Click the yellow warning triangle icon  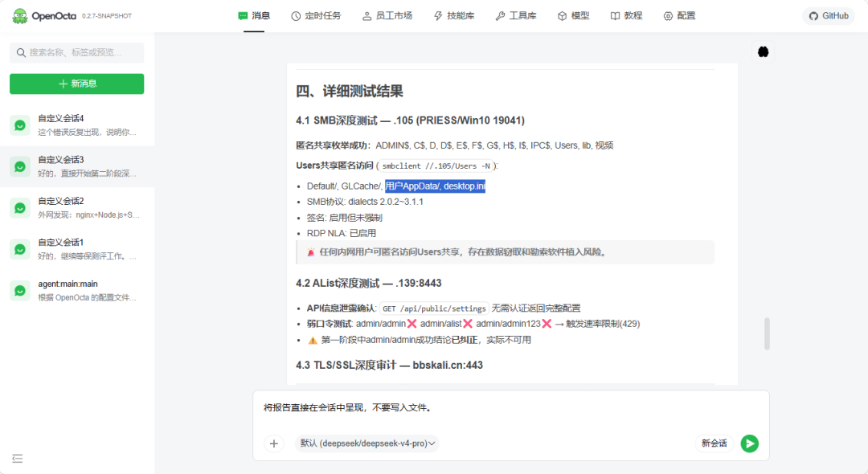pos(313,340)
